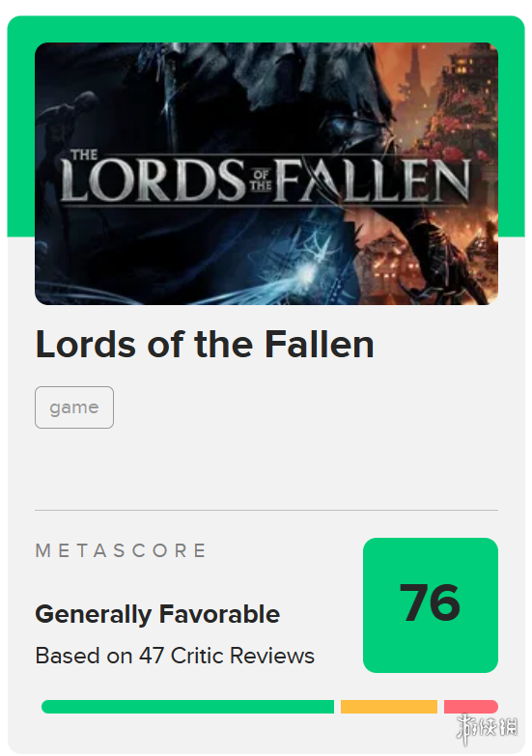This screenshot has height=756, width=532.
Task: Select the yellow mixed reviews bar segment
Action: (x=389, y=707)
